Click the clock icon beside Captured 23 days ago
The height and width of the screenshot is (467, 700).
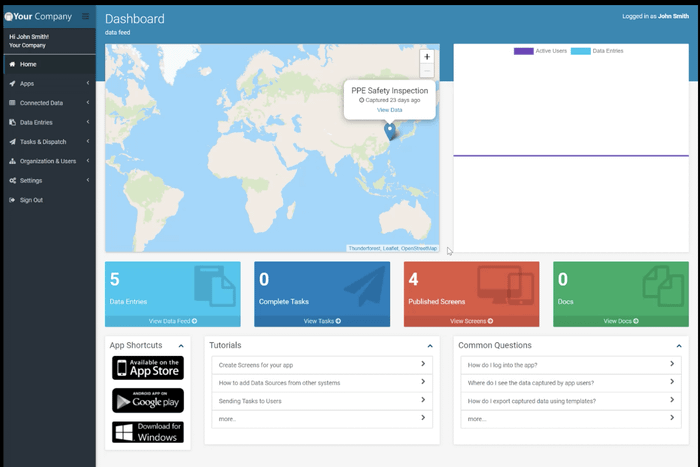pos(362,100)
